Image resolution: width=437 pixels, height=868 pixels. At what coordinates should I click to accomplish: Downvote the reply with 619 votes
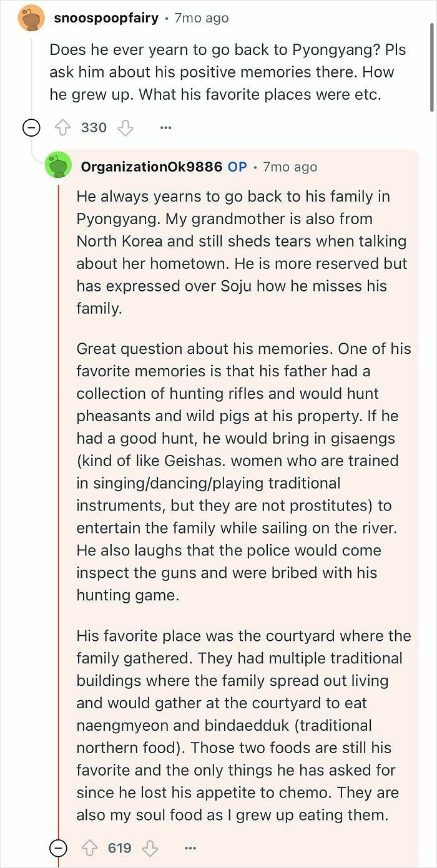(x=150, y=847)
